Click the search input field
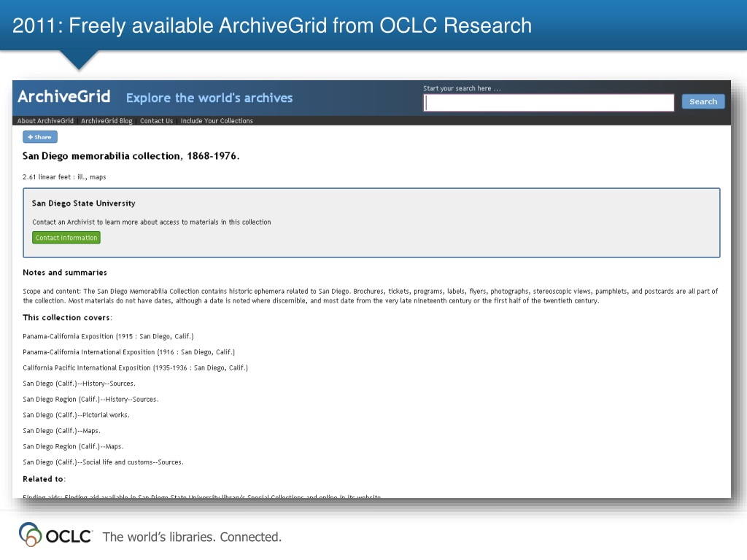Viewport: 747px width, 560px height. tap(549, 102)
